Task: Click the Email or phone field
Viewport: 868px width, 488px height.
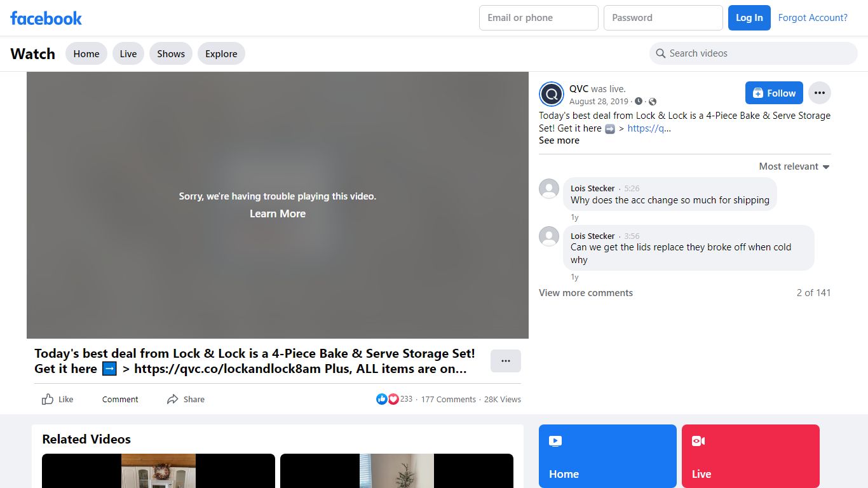Action: click(x=539, y=18)
